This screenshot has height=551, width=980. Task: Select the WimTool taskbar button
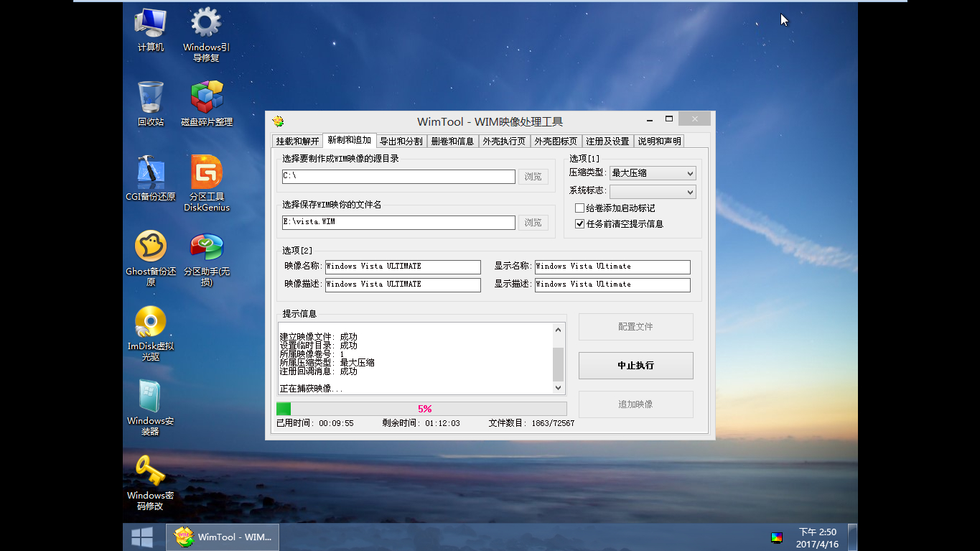coord(223,537)
